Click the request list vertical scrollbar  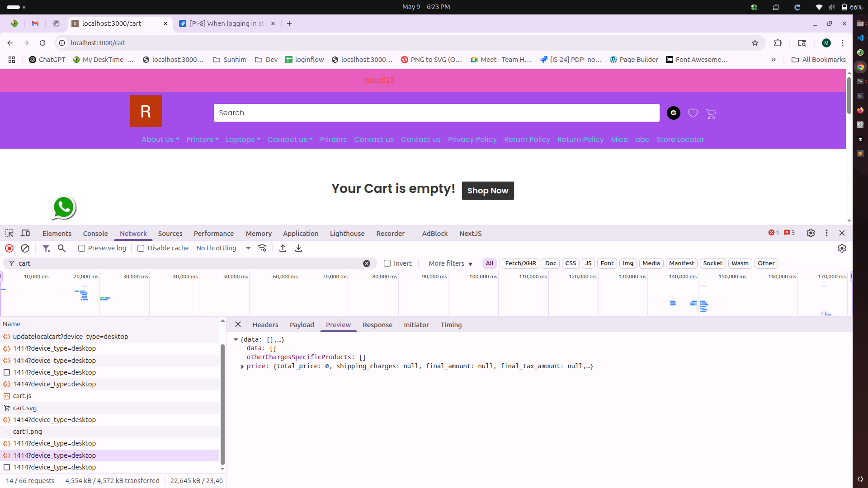[222, 404]
